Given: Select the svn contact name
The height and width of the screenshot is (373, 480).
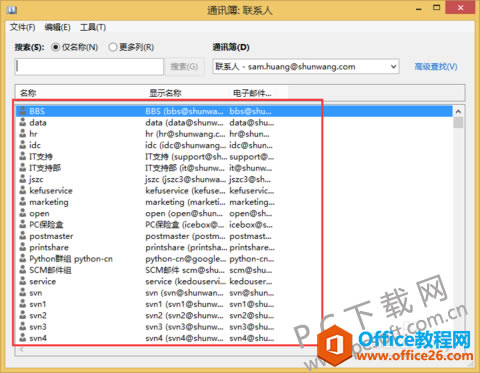Looking at the screenshot, I should tap(36, 293).
